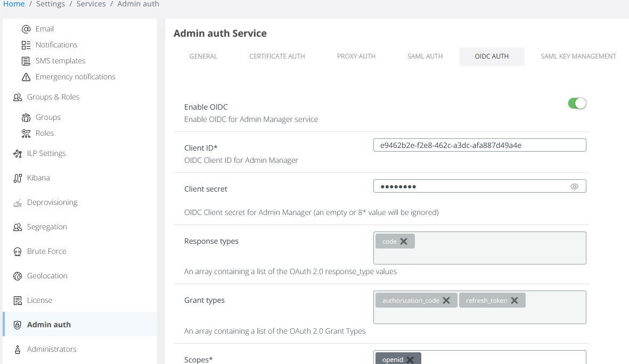Click the Brute Force skull icon

18,252
